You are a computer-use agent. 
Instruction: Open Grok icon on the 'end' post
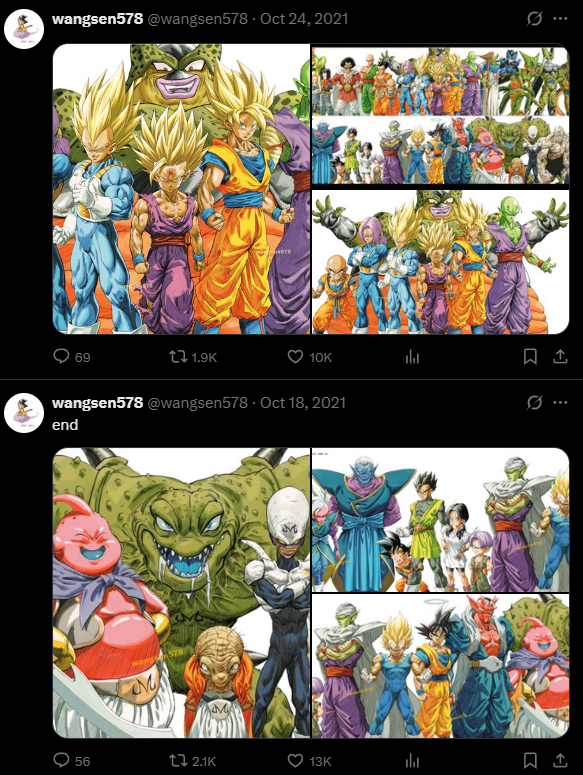coord(534,403)
